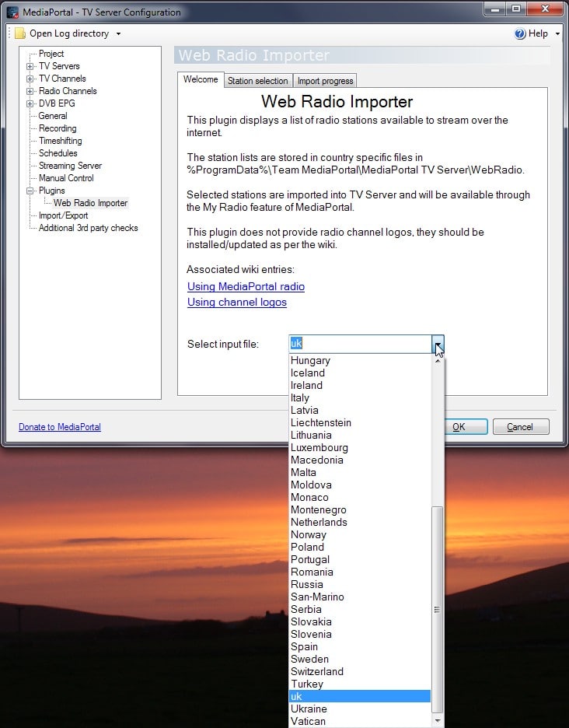
Task: Switch to the Welcome tab
Action: coord(201,79)
